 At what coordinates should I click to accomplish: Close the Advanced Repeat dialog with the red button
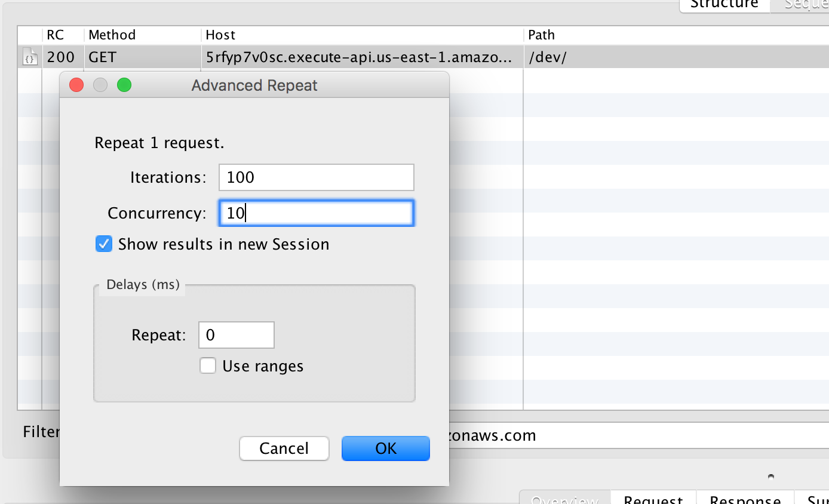coord(76,85)
